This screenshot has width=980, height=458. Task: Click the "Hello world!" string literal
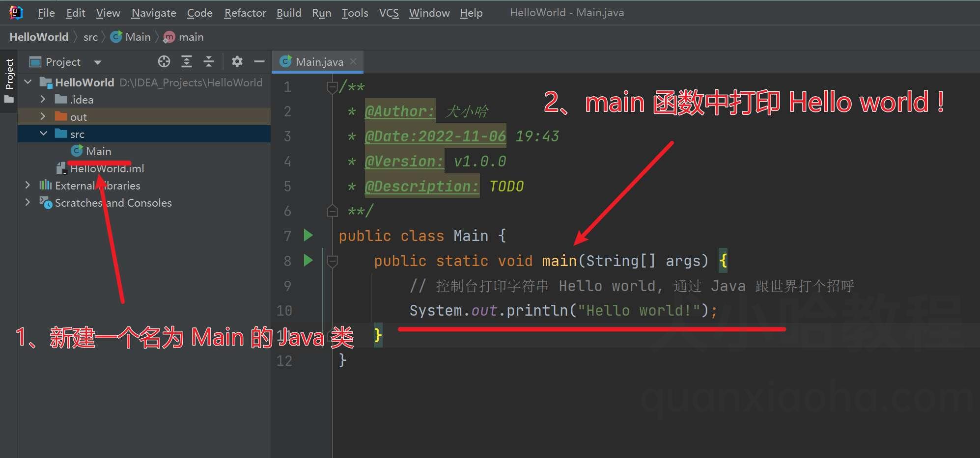639,310
